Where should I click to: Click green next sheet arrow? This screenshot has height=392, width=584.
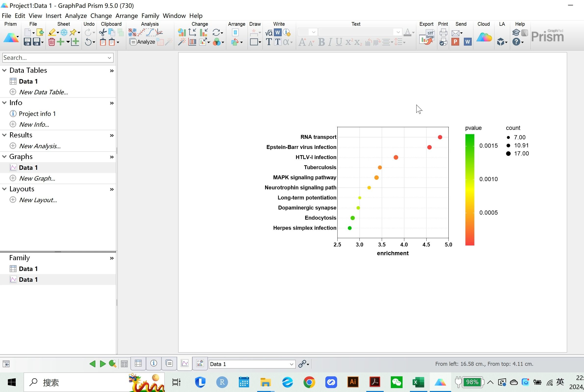[102, 364]
